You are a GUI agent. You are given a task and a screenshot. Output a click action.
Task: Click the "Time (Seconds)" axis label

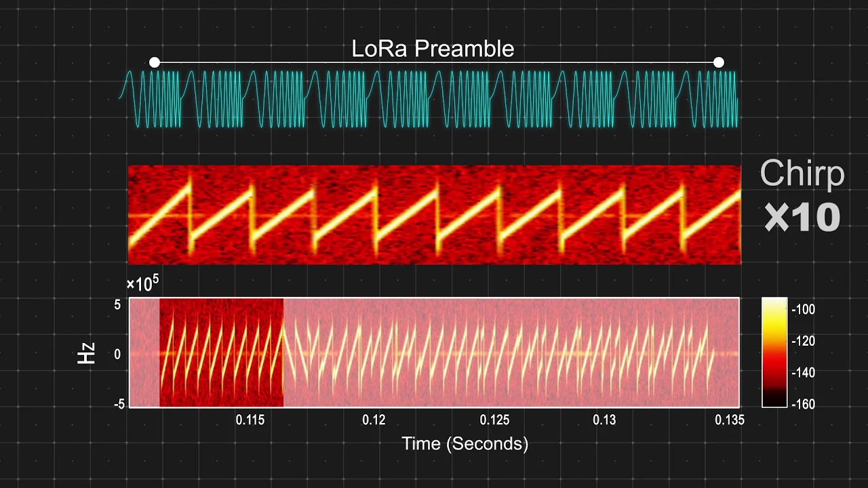(x=465, y=444)
